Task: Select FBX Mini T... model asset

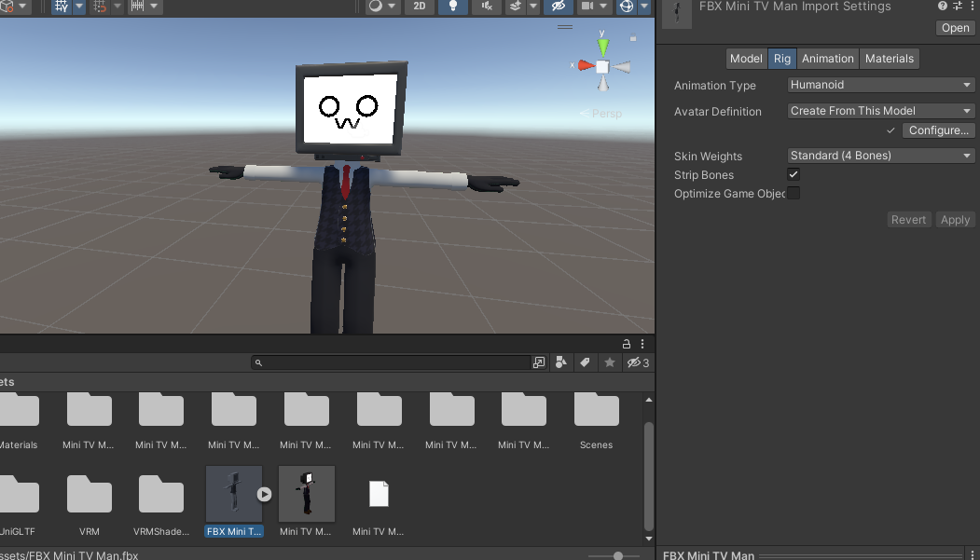Action: [234, 501]
